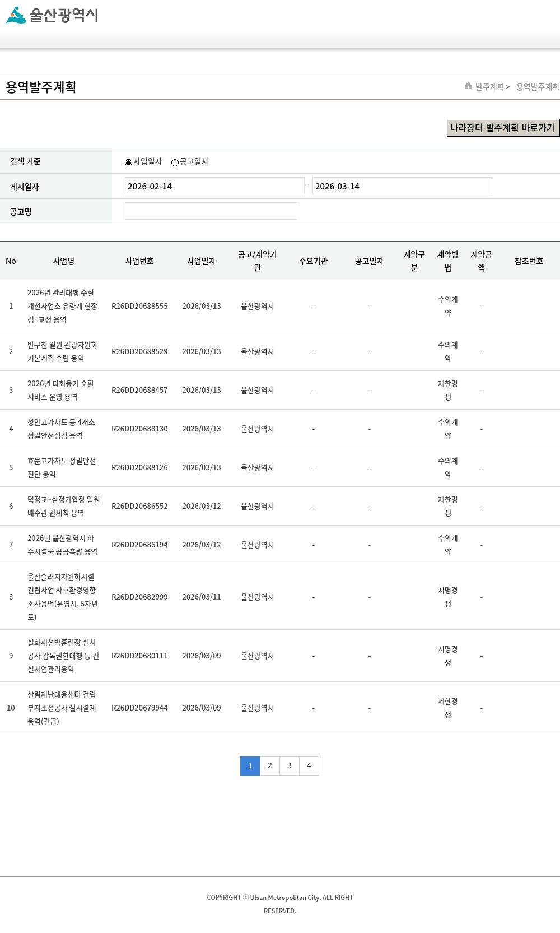Click 발주계획 breadcrumb link

click(489, 87)
